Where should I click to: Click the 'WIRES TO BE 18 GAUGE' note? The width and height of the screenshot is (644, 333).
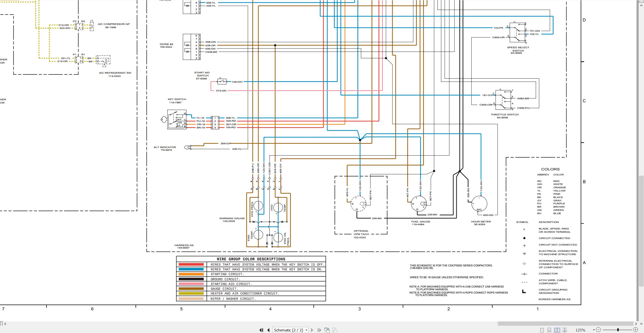(447, 277)
